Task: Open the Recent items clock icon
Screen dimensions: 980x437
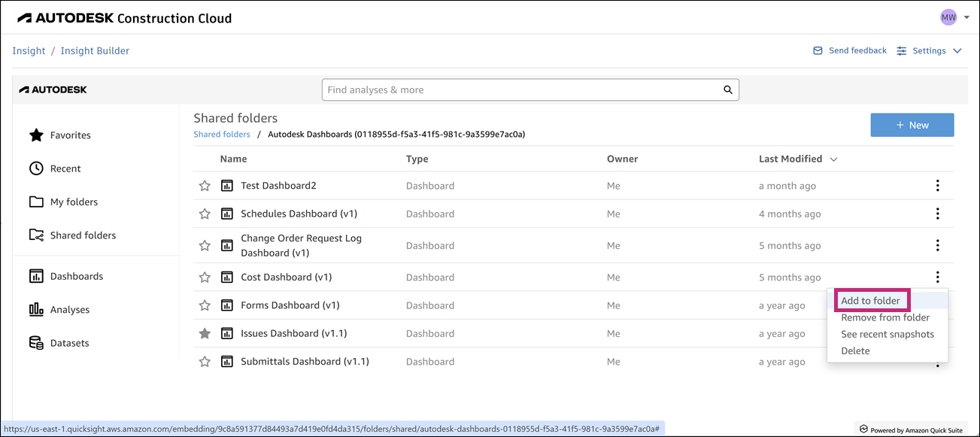Action: click(x=36, y=168)
